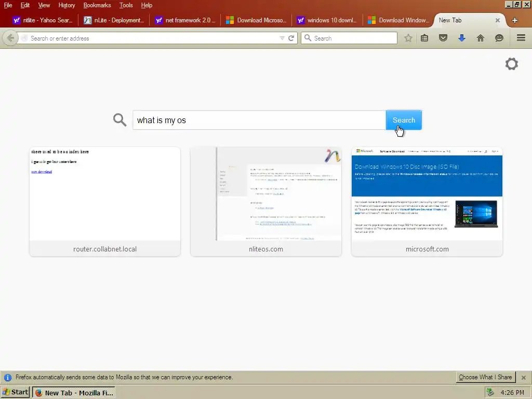The height and width of the screenshot is (399, 532).
Task: Switch to windows 10 downl... tab
Action: pyautogui.click(x=327, y=20)
